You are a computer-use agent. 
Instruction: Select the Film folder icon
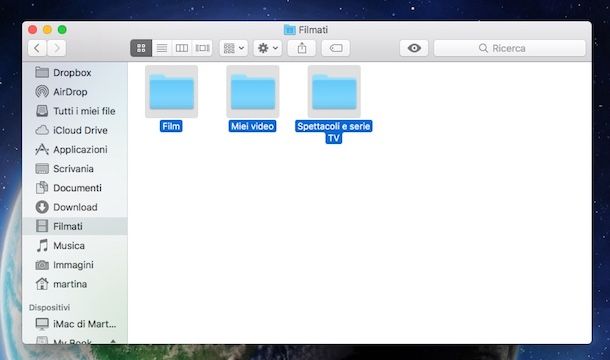point(172,91)
